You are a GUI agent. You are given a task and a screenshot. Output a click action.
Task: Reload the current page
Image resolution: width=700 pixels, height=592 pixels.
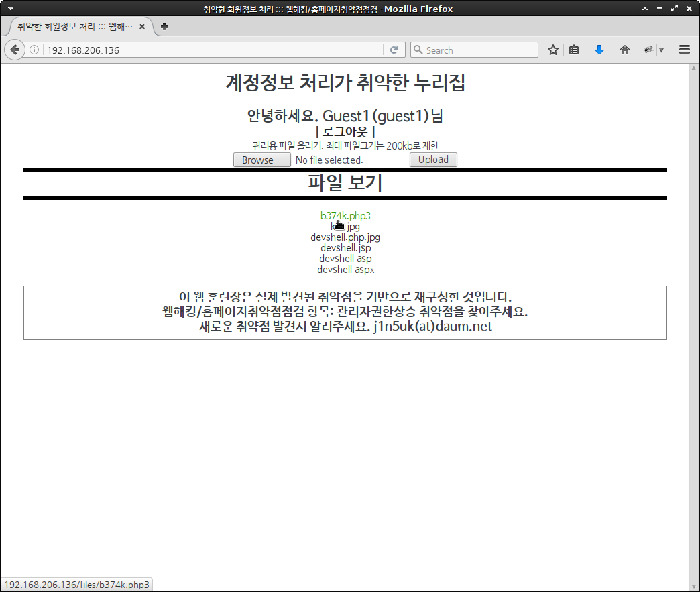[394, 50]
